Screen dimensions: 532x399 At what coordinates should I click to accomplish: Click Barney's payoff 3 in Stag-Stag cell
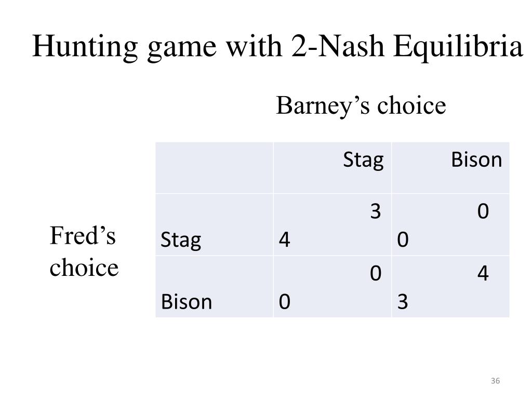point(376,211)
